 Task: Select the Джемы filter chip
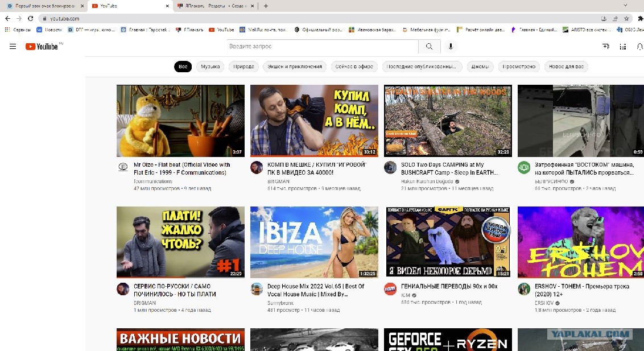tap(480, 67)
